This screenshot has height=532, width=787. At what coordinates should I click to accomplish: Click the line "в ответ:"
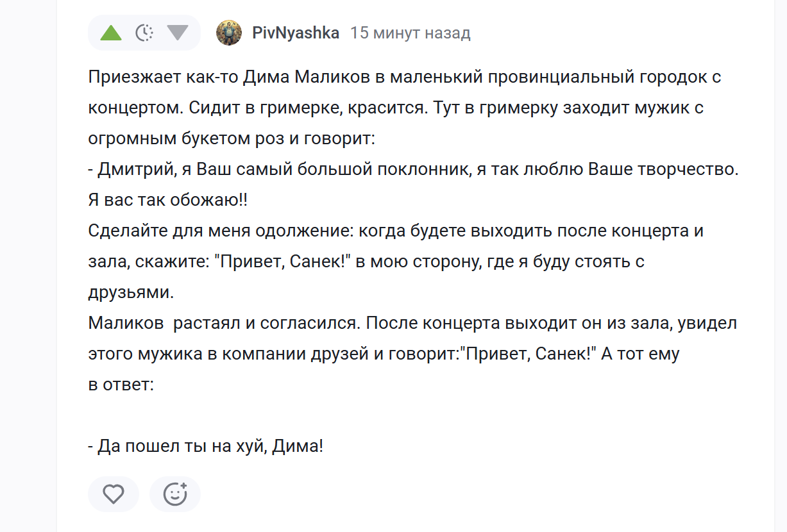121,385
